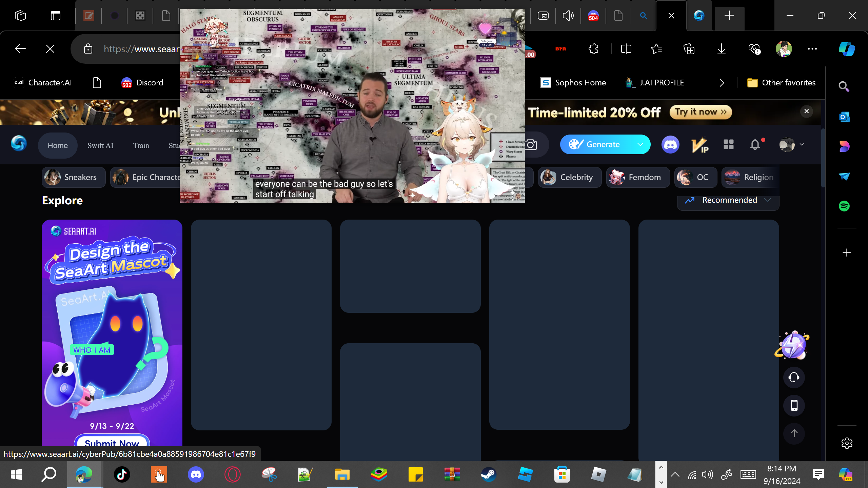Open J.AI PROFILE favorite
Screen dimensions: 868x488
point(654,83)
